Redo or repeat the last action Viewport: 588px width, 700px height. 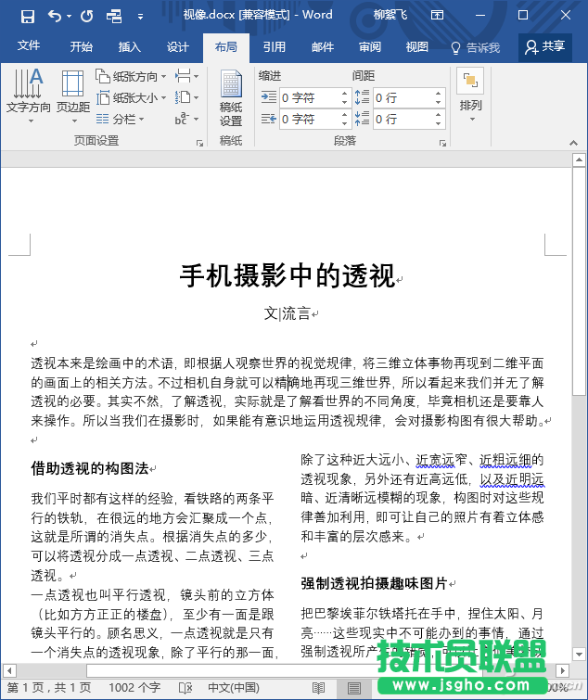coord(86,17)
